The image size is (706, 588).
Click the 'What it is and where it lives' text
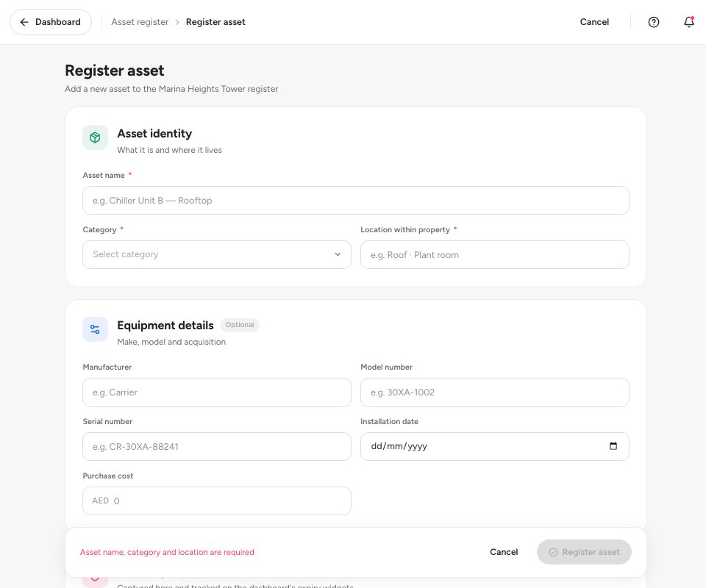tap(169, 150)
